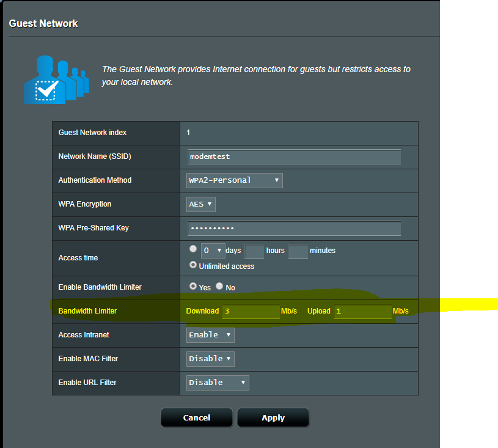The height and width of the screenshot is (448, 498).
Task: Enable Bandwidth Limiter with Yes option
Action: 193,286
